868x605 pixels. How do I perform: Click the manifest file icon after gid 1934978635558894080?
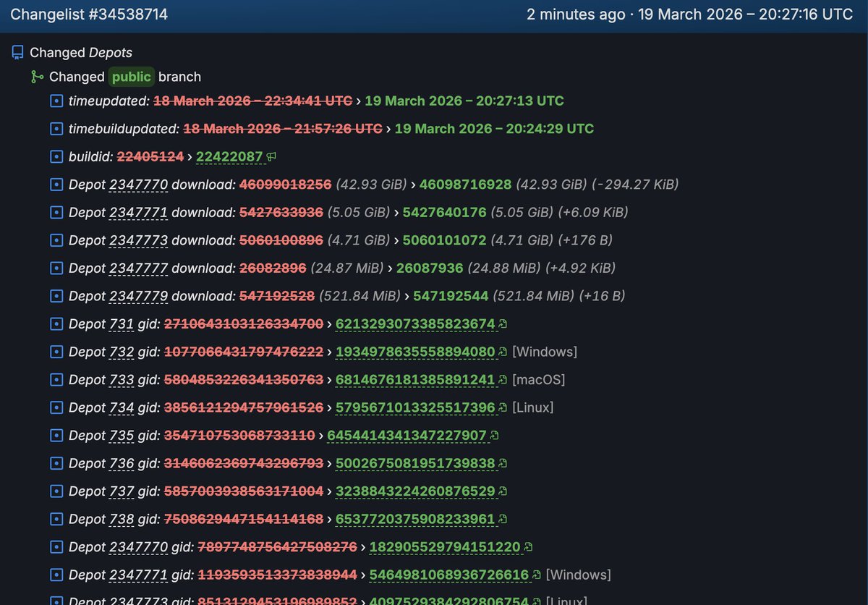pos(503,352)
